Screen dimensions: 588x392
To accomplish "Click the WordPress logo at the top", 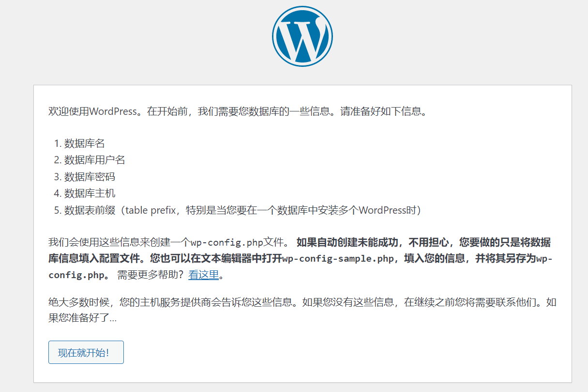I will click(302, 36).
